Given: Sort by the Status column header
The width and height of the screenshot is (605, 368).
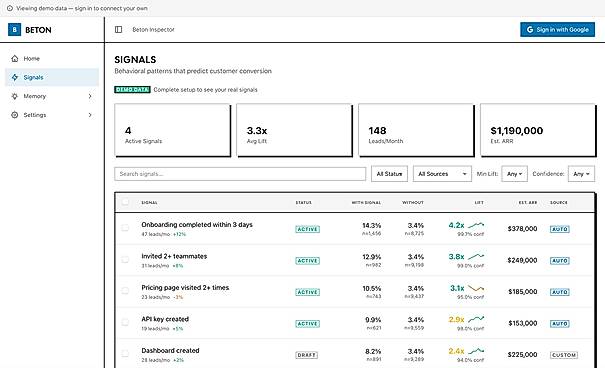Looking at the screenshot, I should tap(304, 203).
